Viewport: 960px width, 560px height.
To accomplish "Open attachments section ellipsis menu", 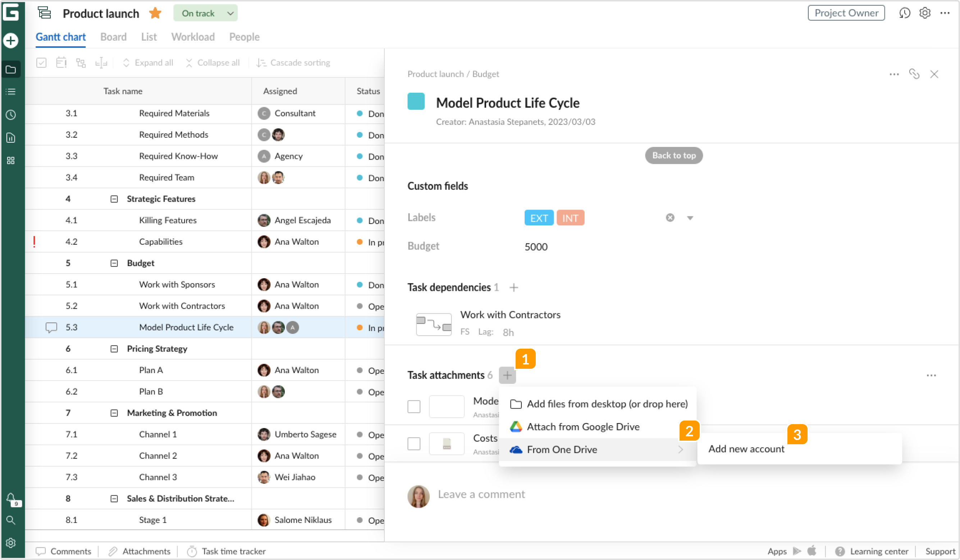I will tap(931, 376).
